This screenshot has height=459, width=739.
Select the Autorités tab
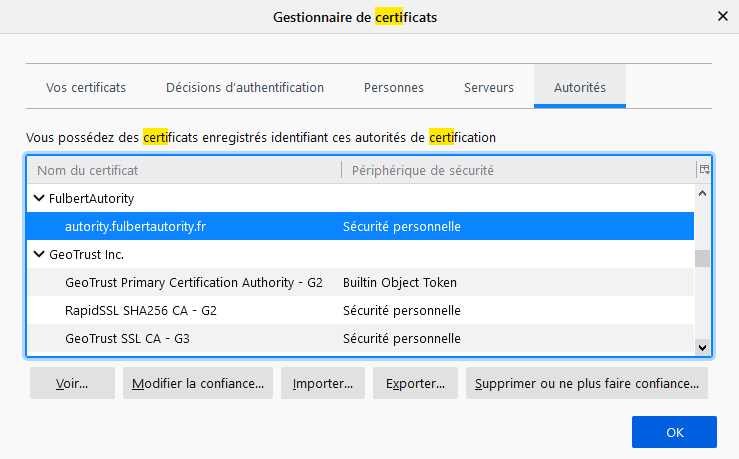click(x=580, y=88)
